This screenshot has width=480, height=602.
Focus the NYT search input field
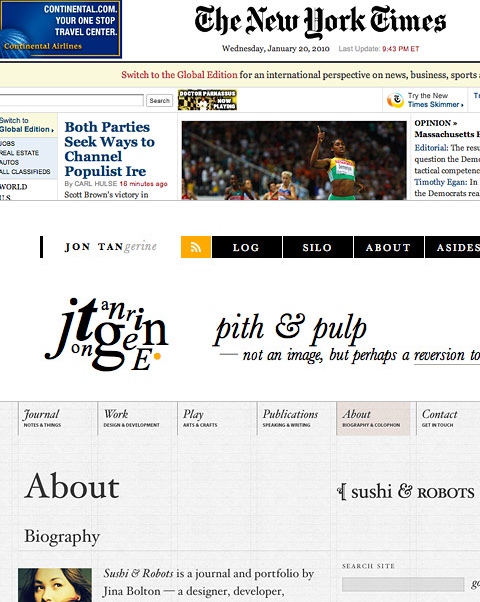coord(71,100)
